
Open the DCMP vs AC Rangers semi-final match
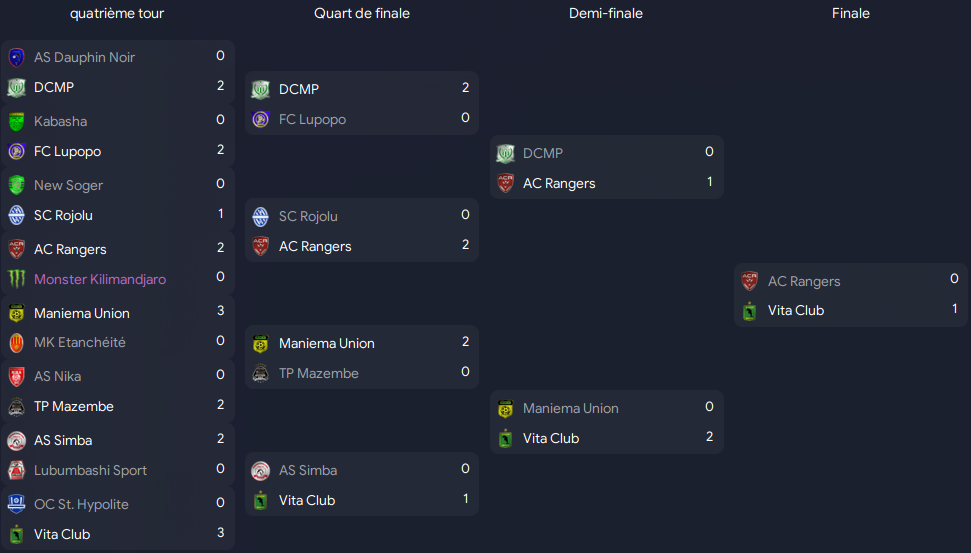[x=607, y=167]
